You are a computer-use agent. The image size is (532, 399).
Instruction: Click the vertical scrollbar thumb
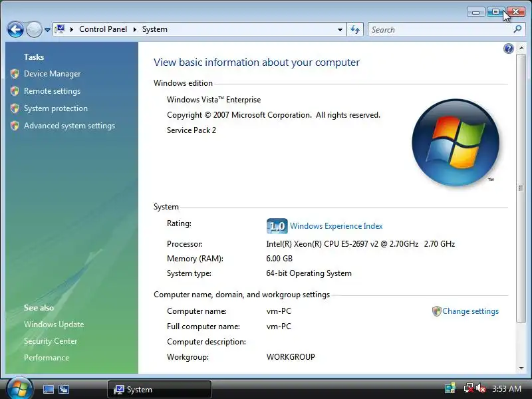[521, 188]
